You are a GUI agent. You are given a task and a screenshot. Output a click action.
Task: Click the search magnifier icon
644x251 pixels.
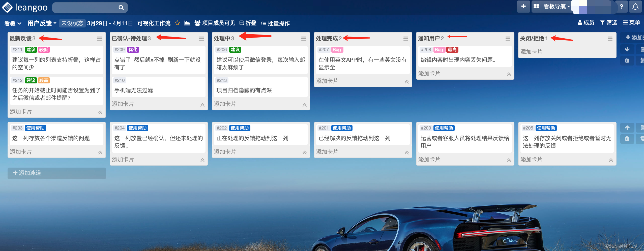coord(121,8)
